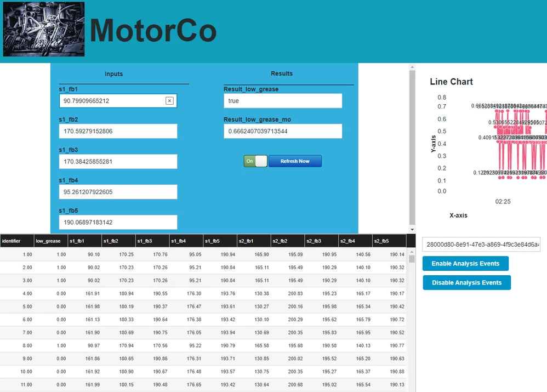Click the s1_fb4 table column header
This screenshot has height=392, width=547.
186,241
